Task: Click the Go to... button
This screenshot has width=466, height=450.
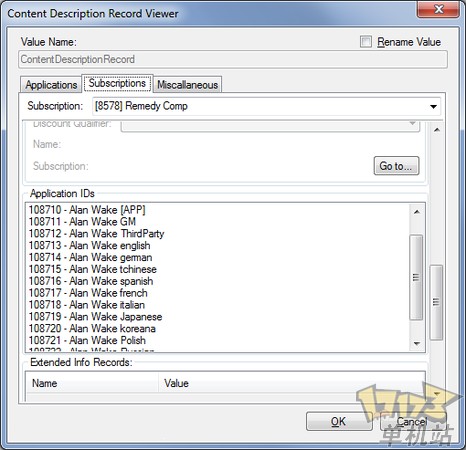Action: click(396, 166)
